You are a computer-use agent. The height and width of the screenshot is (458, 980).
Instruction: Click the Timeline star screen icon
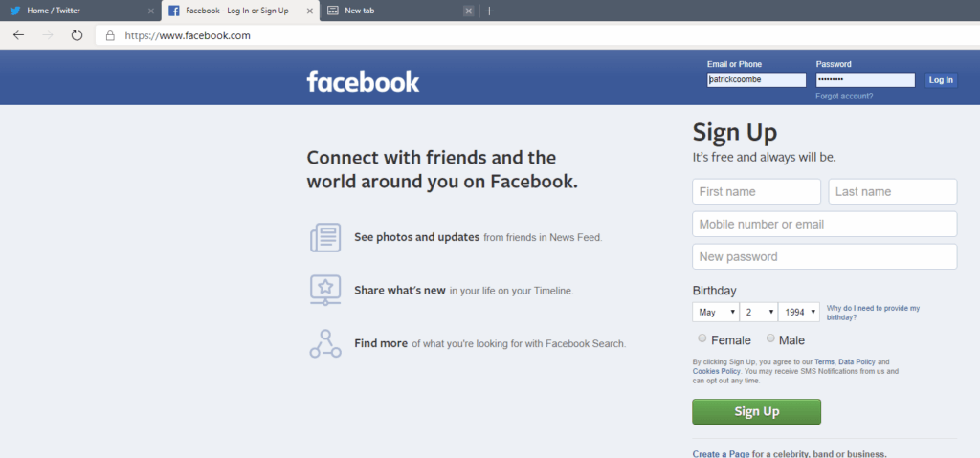325,290
